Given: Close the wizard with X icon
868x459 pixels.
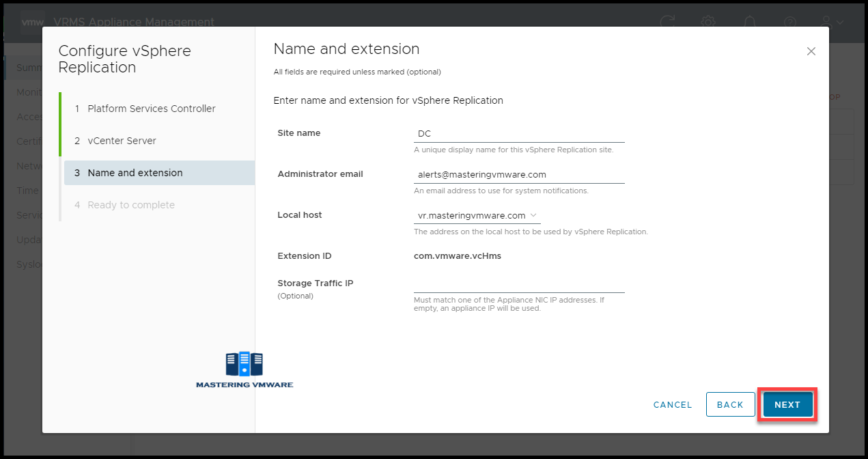Looking at the screenshot, I should pos(811,51).
